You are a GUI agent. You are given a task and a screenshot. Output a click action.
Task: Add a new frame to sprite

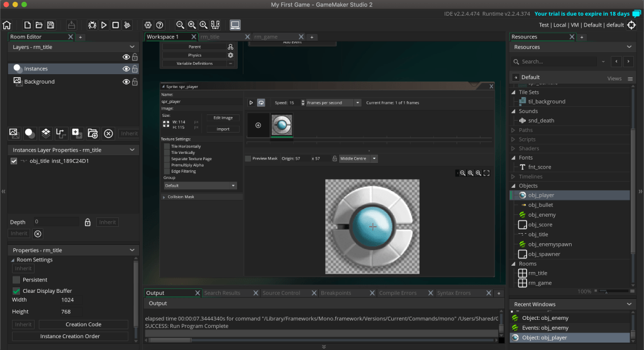click(x=258, y=125)
